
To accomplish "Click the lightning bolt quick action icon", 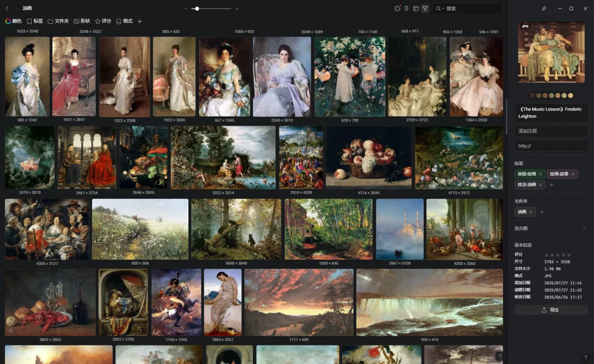I will (407, 8).
